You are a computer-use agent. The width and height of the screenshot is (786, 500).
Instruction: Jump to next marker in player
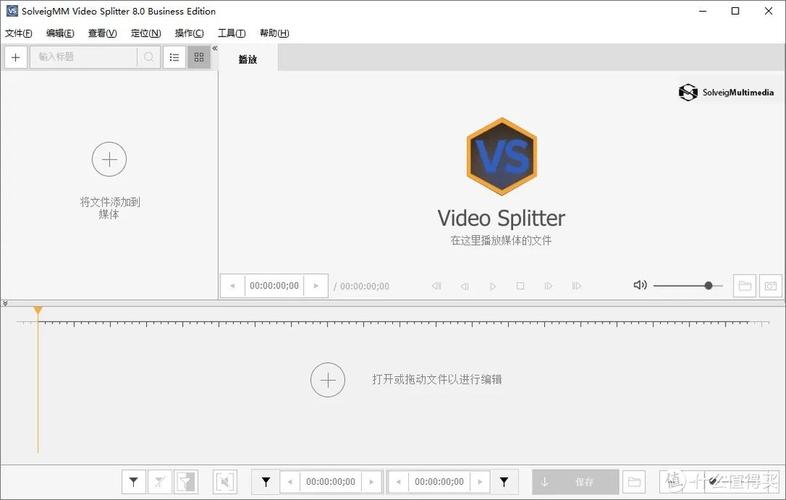[x=576, y=286]
